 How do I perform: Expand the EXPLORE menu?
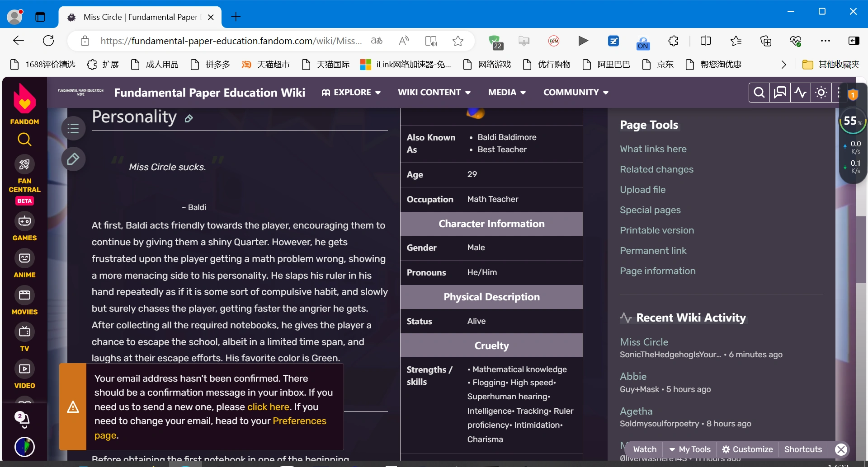[351, 92]
